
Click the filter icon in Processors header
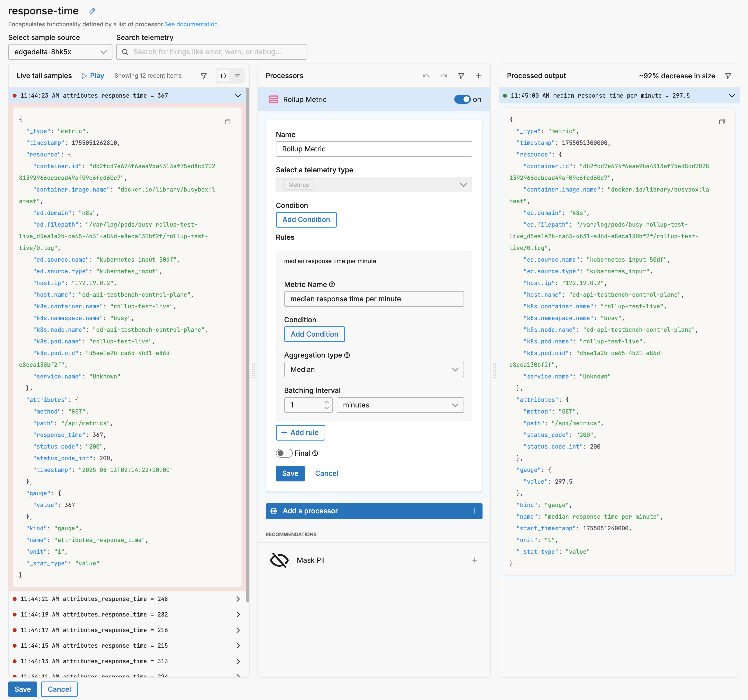[x=461, y=76]
